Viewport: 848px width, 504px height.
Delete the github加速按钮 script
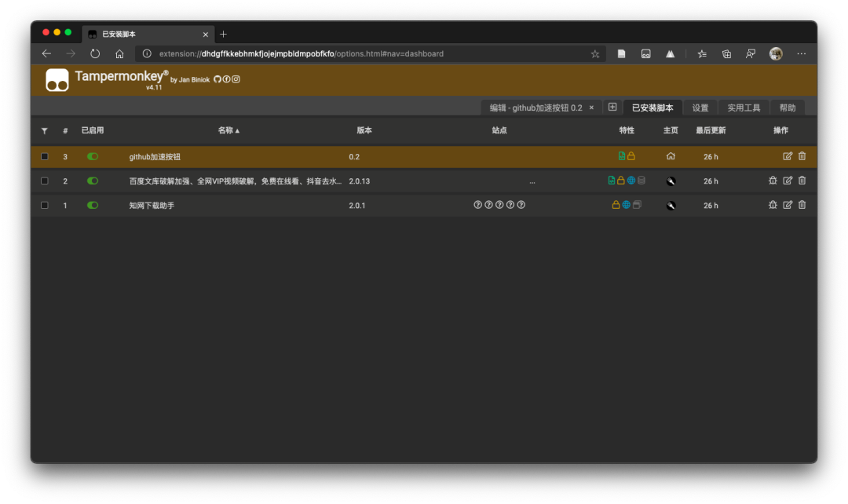(802, 156)
